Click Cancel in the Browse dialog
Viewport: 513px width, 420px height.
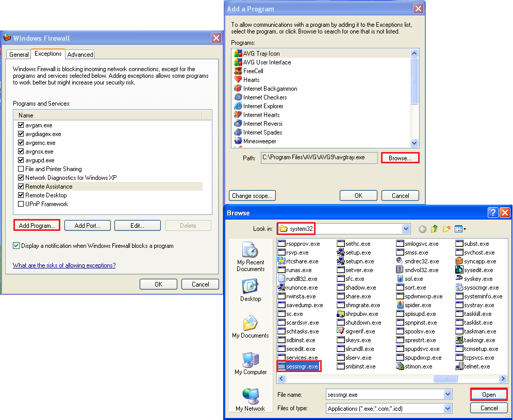[489, 408]
